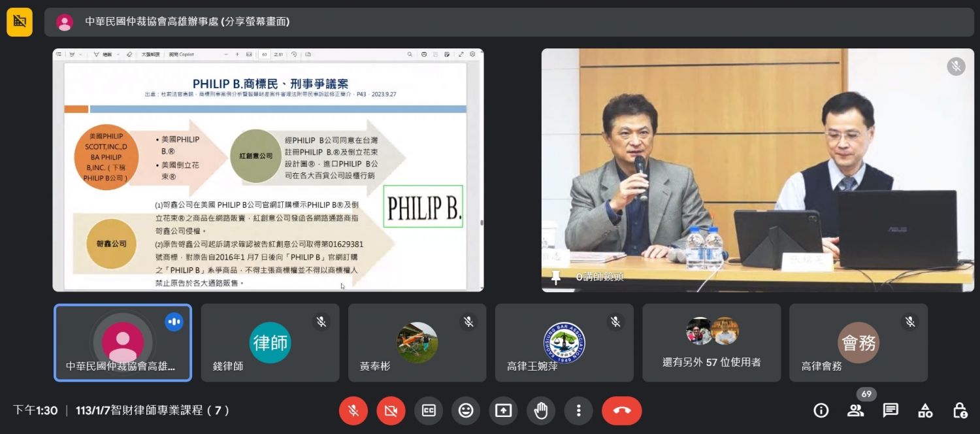Image resolution: width=980 pixels, height=434 pixels.
Task: Click the slide title PHILIP B.商標民、刑事爭議案
Action: click(x=270, y=84)
